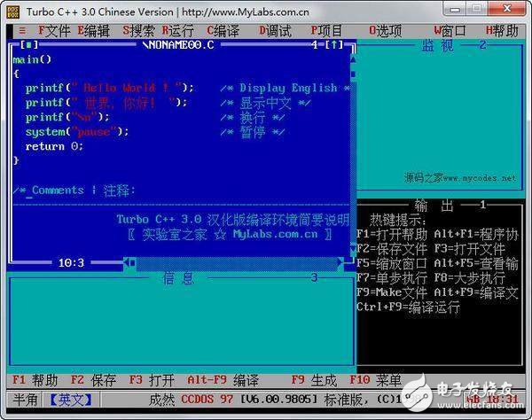The width and height of the screenshot is (532, 420).
Task: Minimize the Turbo C++ window
Action: (455, 9)
